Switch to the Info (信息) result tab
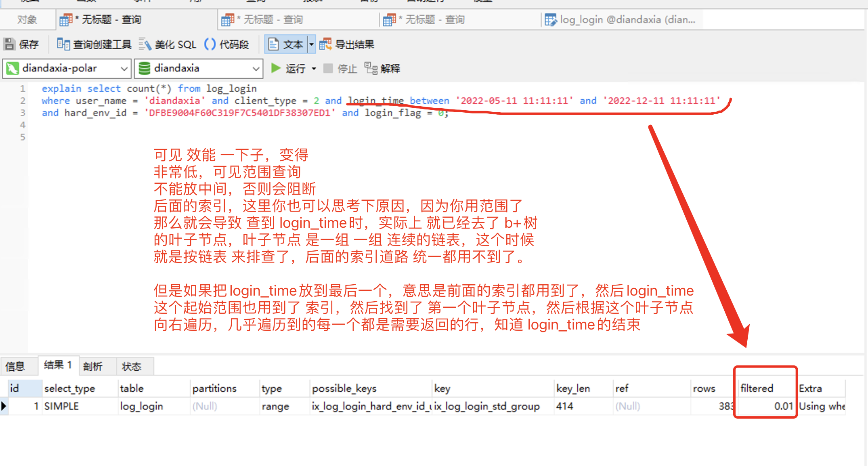The height and width of the screenshot is (466, 868). 15,366
